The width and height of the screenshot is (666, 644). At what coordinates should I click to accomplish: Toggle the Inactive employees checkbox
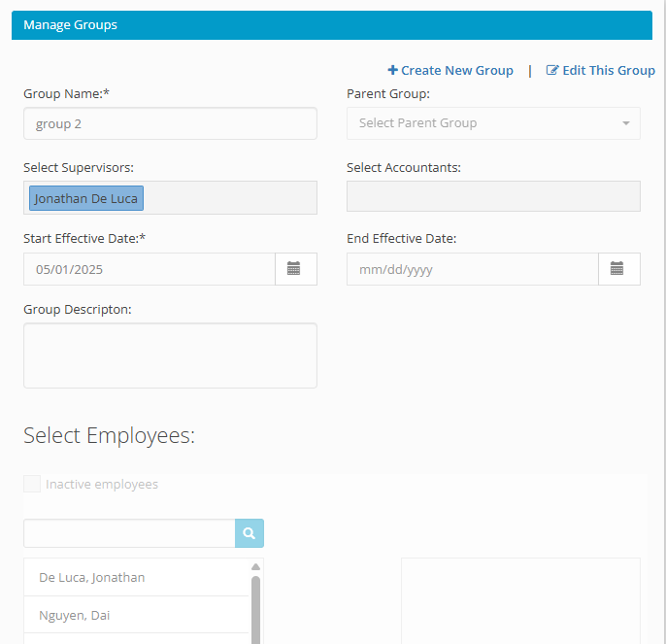[32, 484]
